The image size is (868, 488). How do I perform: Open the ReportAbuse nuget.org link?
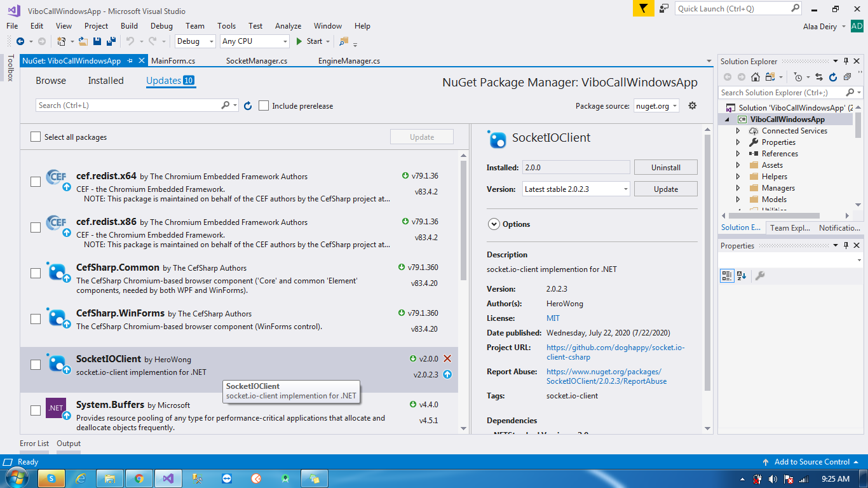(x=606, y=376)
